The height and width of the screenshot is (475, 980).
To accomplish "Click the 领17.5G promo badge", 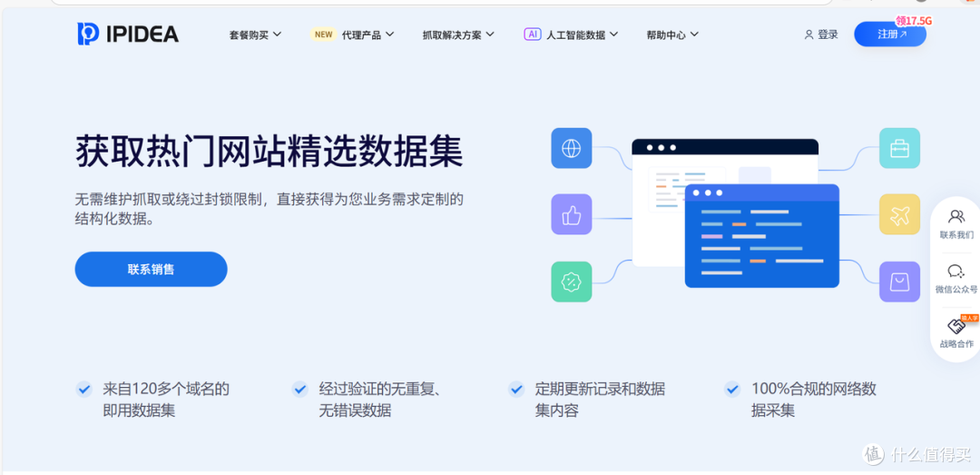I will pyautogui.click(x=914, y=20).
